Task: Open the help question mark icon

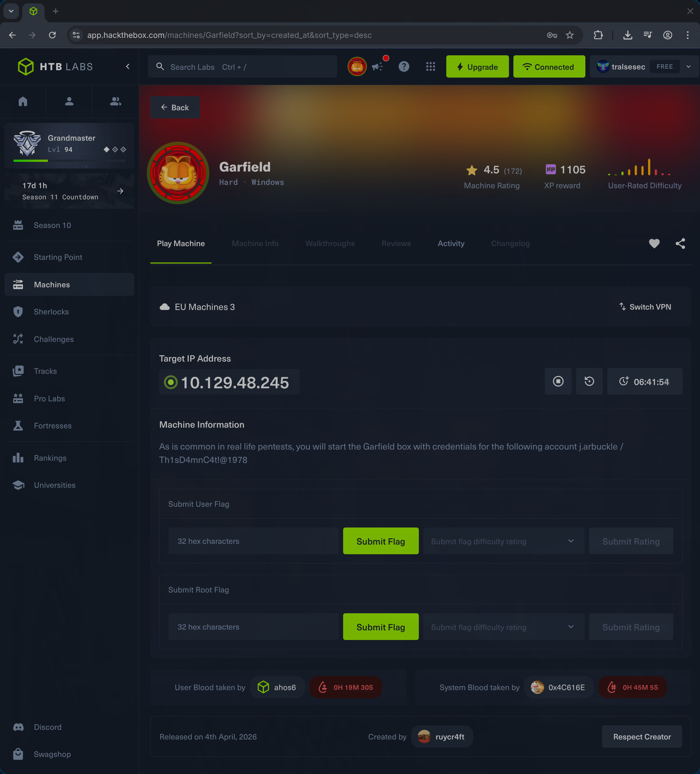Action: click(x=404, y=67)
